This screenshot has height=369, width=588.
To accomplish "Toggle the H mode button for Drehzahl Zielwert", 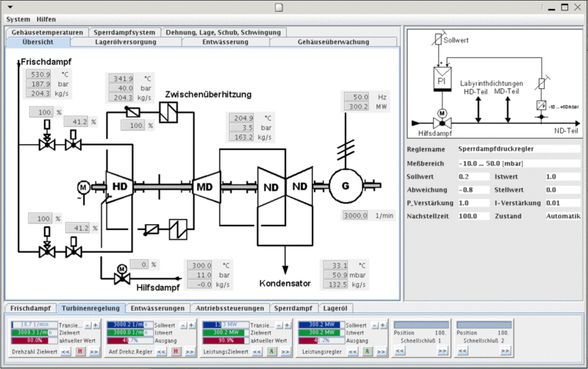I will [80, 351].
